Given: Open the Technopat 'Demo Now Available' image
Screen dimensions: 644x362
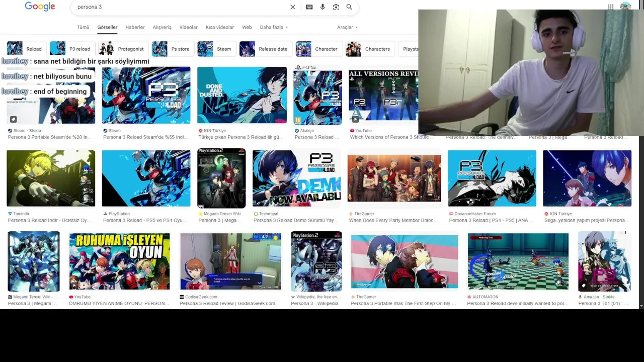Looking at the screenshot, I should tap(296, 178).
